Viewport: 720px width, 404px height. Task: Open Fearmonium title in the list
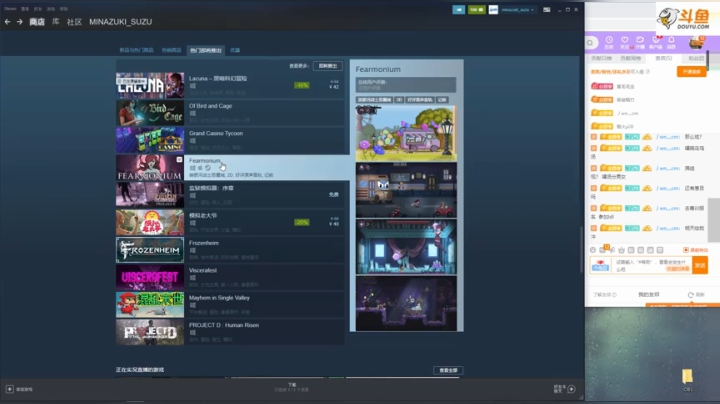coord(205,161)
